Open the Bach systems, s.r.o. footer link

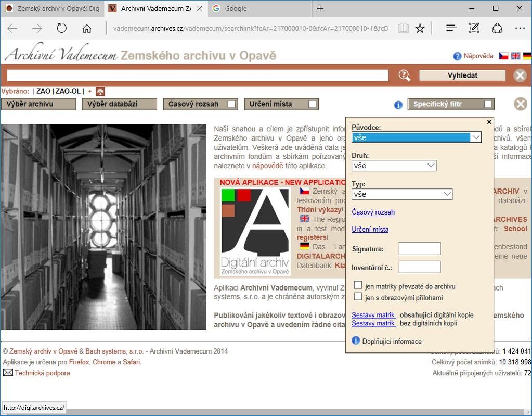tap(114, 351)
